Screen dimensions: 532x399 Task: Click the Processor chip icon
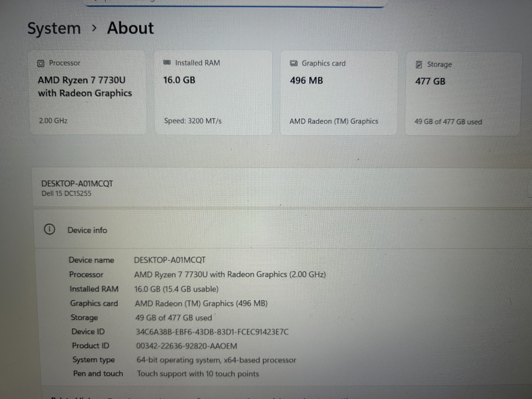coord(41,63)
